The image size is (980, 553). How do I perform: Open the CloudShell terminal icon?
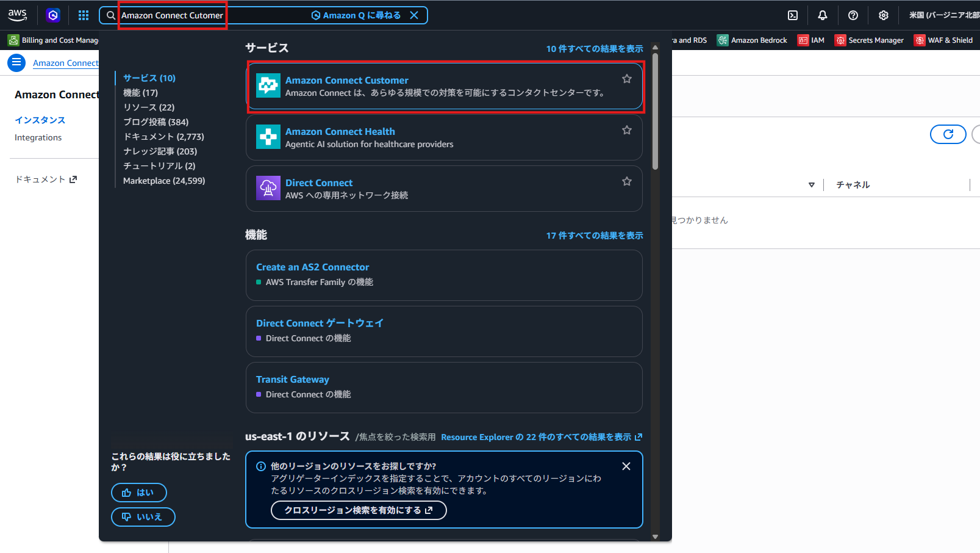pos(793,15)
